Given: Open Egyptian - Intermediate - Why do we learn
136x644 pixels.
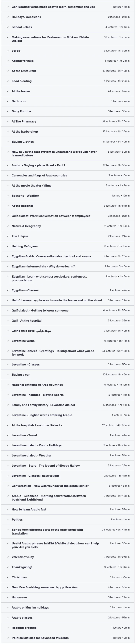Looking at the screenshot, I should click(68, 266).
